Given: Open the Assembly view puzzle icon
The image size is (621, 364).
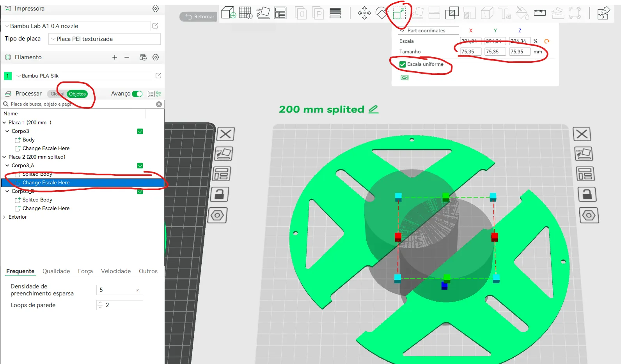Looking at the screenshot, I should (603, 13).
